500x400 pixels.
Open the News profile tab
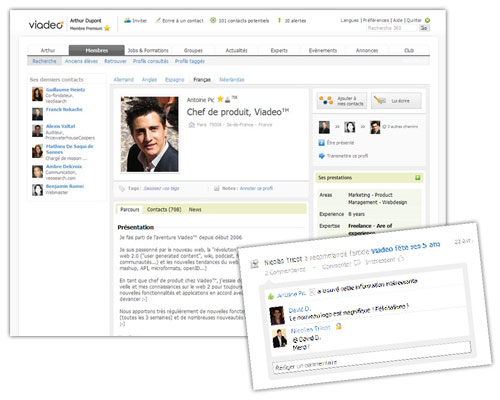pyautogui.click(x=195, y=209)
